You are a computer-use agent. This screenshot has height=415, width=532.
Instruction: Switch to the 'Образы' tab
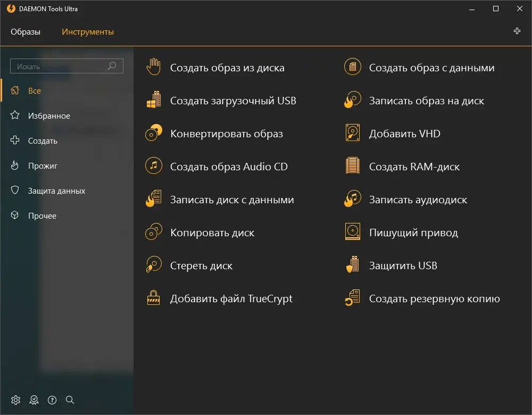click(x=26, y=32)
